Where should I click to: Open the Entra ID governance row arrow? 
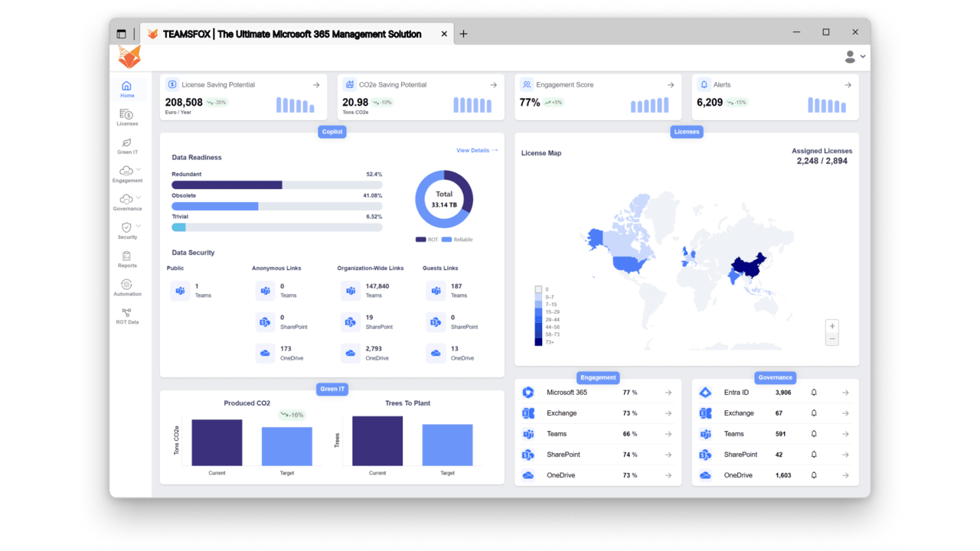(845, 393)
